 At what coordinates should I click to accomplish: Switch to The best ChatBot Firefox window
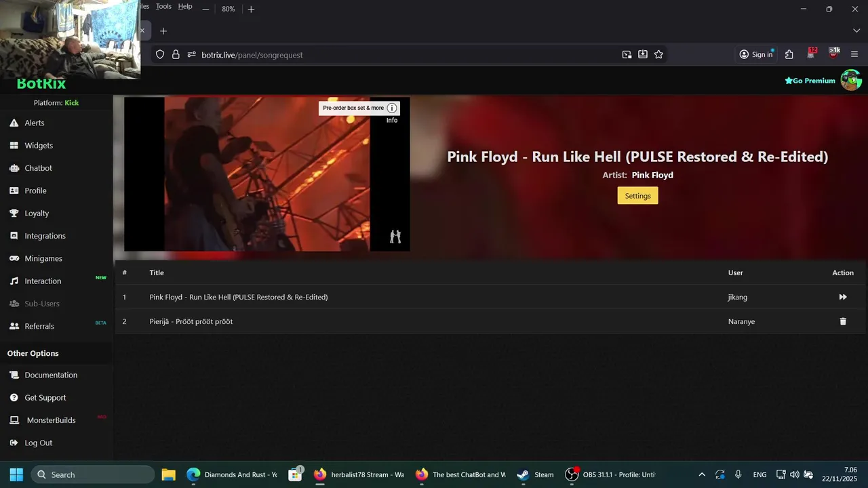tap(460, 474)
